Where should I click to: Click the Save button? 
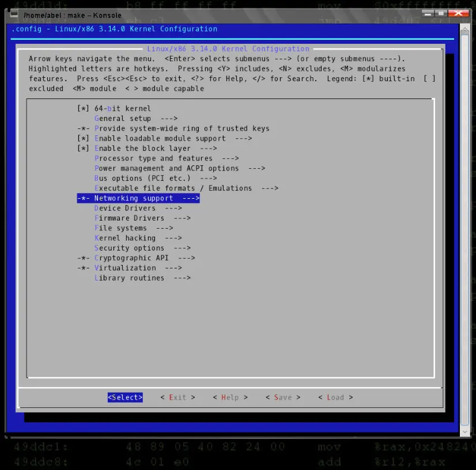(x=283, y=397)
